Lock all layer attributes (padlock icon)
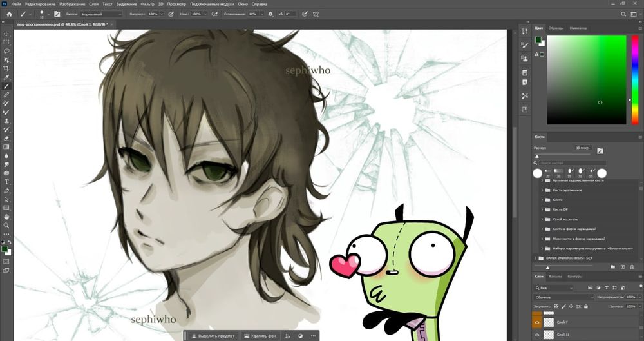Viewport: 644px width, 341px height. [x=585, y=306]
